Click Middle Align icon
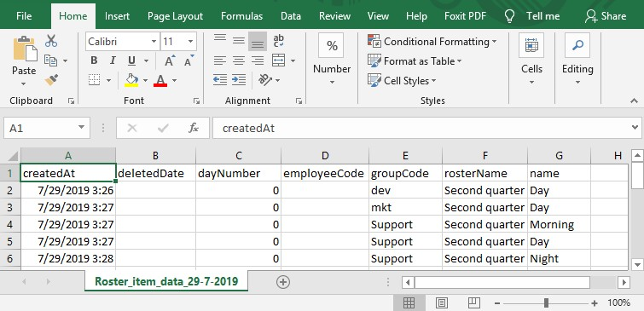Image resolution: width=644 pixels, height=311 pixels. [x=239, y=41]
